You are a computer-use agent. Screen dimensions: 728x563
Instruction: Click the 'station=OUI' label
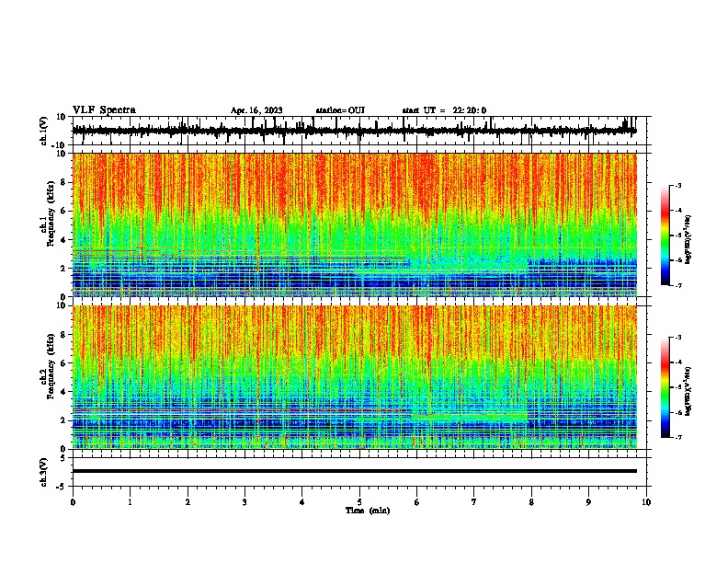(x=340, y=110)
